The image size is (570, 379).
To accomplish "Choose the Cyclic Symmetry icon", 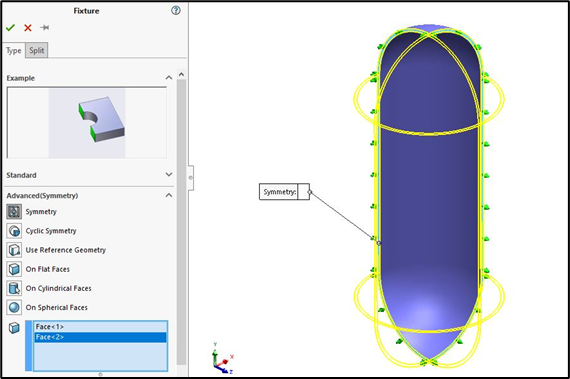I will (14, 231).
